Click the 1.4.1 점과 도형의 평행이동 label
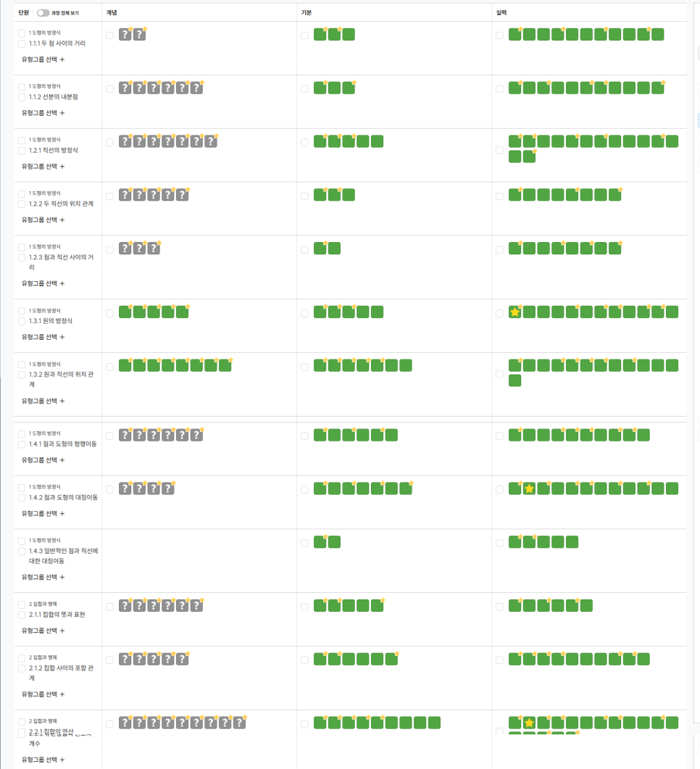 (x=62, y=444)
